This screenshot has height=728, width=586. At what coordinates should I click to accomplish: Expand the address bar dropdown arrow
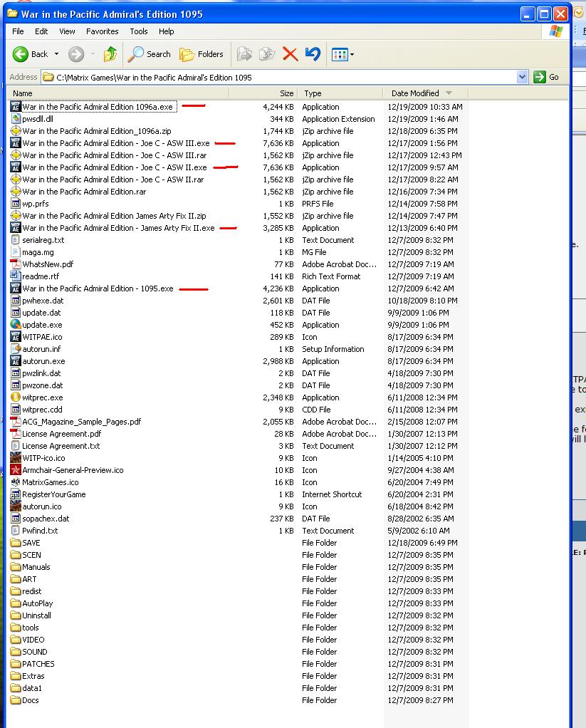click(523, 77)
